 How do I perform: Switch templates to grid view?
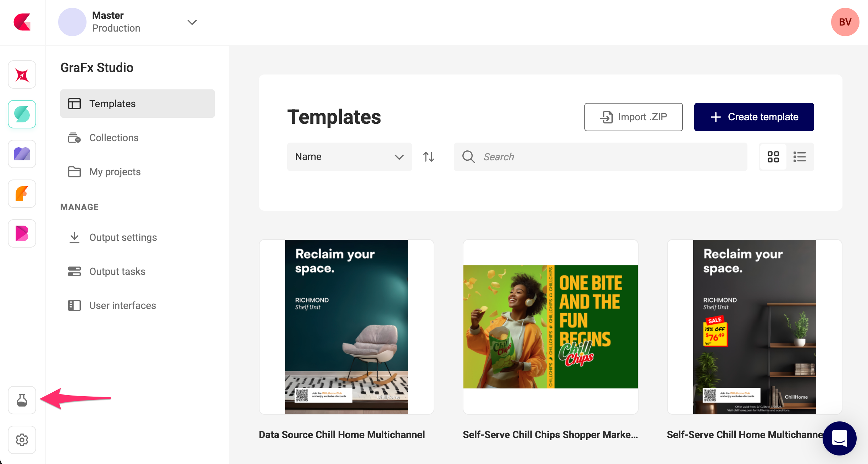tap(773, 156)
